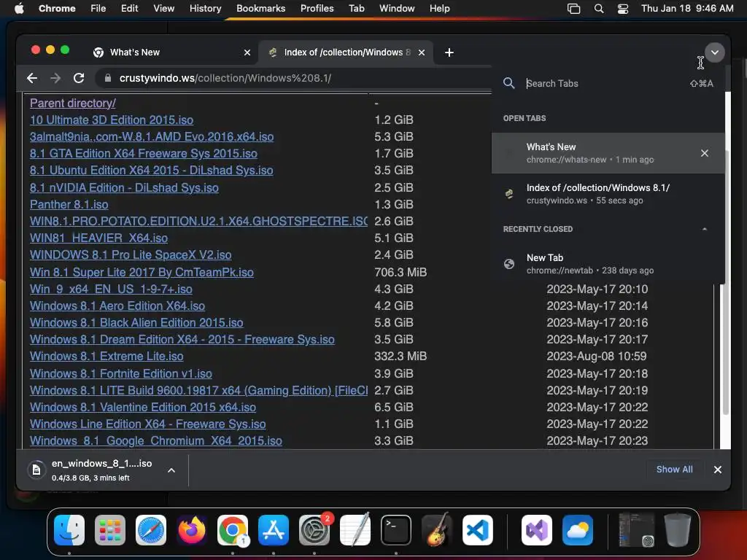The height and width of the screenshot is (560, 747).
Task: Toggle the tab search dropdown arrow
Action: 715,52
